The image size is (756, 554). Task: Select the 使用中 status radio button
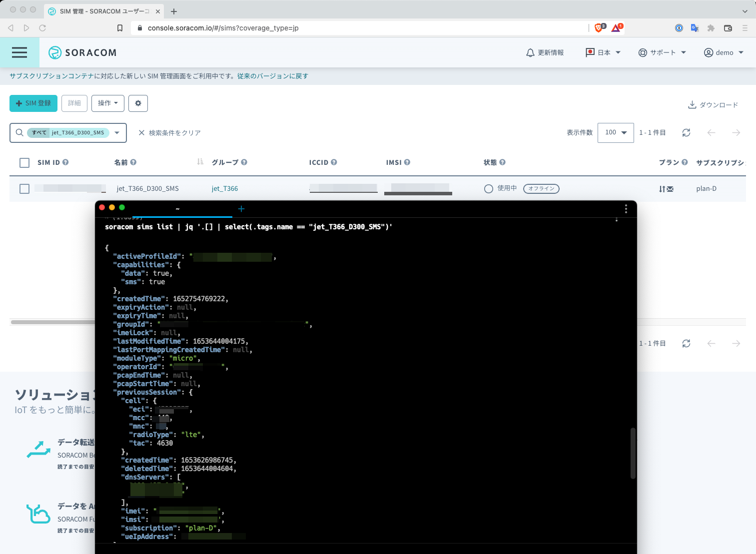pyautogui.click(x=489, y=188)
